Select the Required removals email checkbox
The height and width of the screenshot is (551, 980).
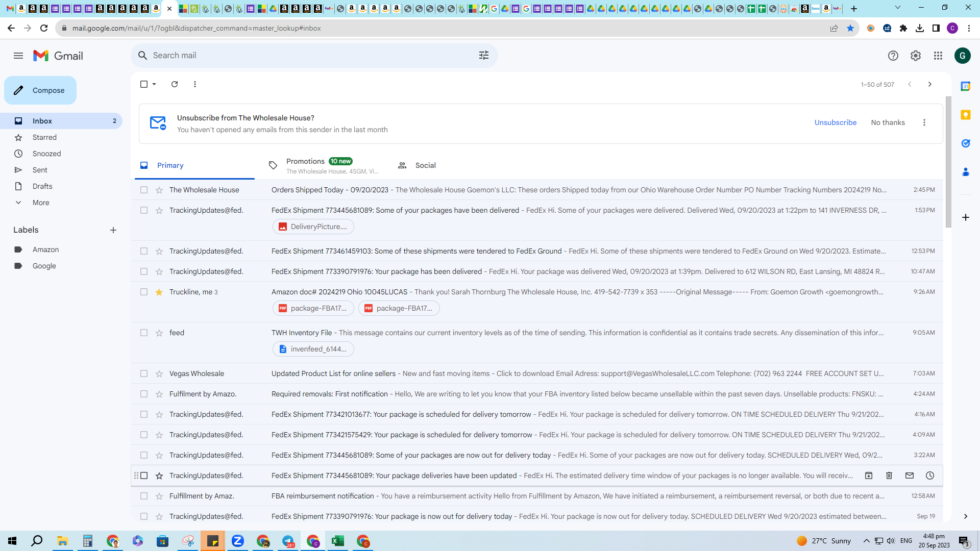[144, 394]
